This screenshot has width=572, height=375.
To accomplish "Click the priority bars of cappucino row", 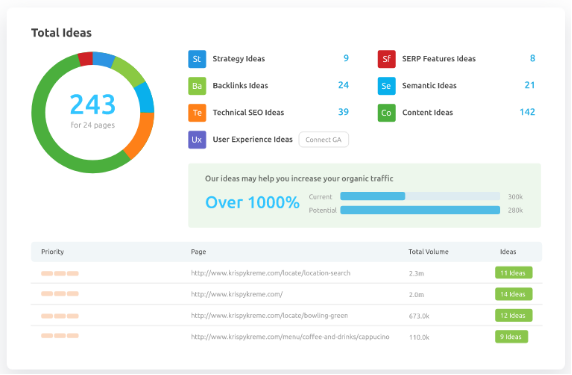I will pyautogui.click(x=60, y=336).
